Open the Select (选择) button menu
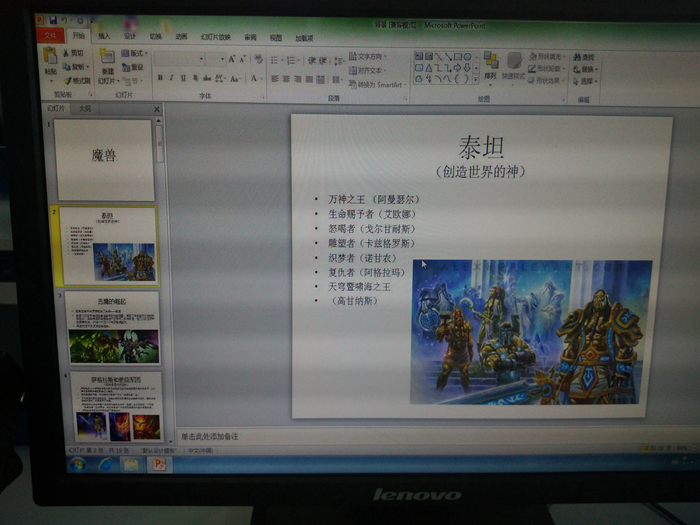This screenshot has width=700, height=525. click(x=586, y=81)
